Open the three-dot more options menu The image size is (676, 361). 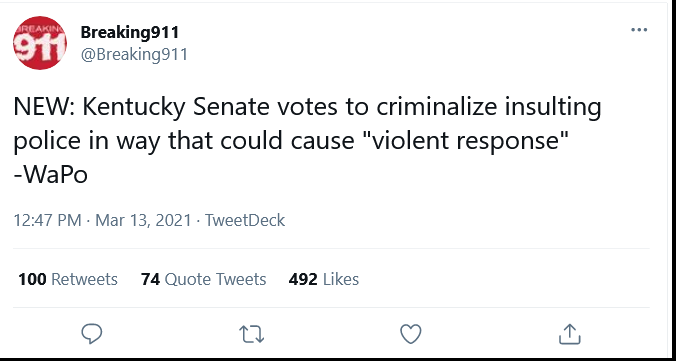[x=638, y=30]
